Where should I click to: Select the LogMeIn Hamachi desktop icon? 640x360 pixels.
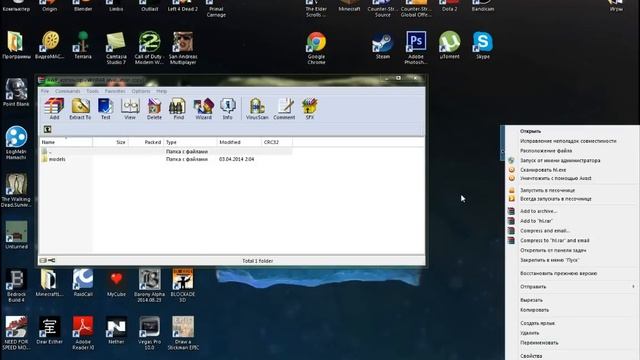pos(16,143)
